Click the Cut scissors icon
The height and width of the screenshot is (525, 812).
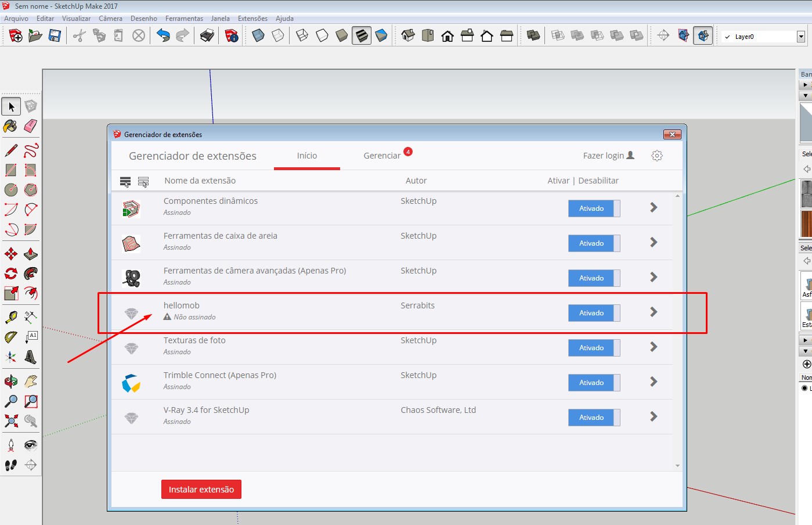[80, 36]
